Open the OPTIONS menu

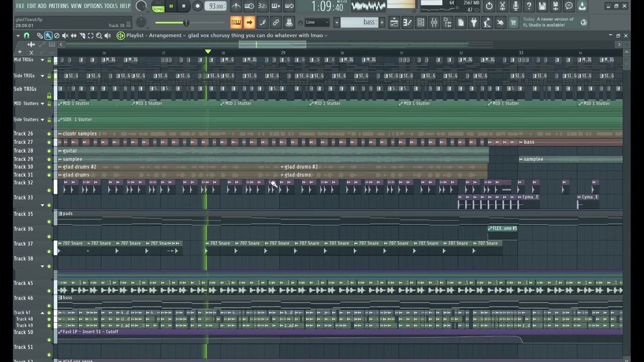tap(93, 6)
